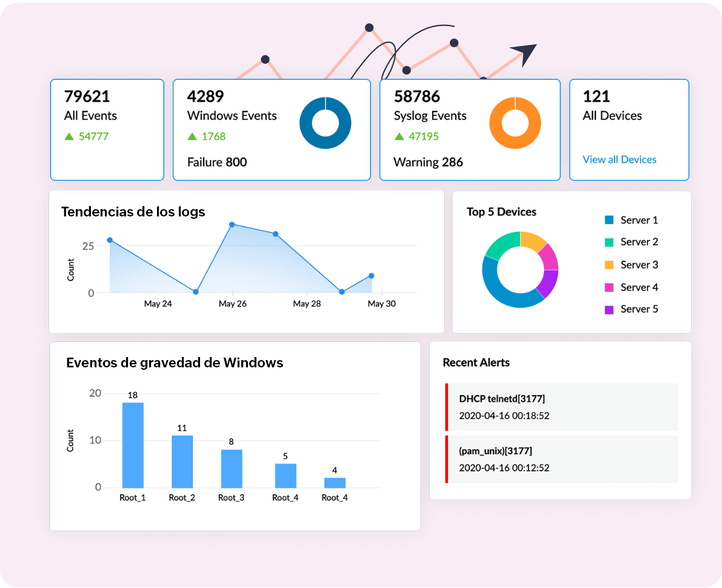The width and height of the screenshot is (722, 588).
Task: Click the 2020-04-16 00:18:52 timestamp
Action: 504,415
